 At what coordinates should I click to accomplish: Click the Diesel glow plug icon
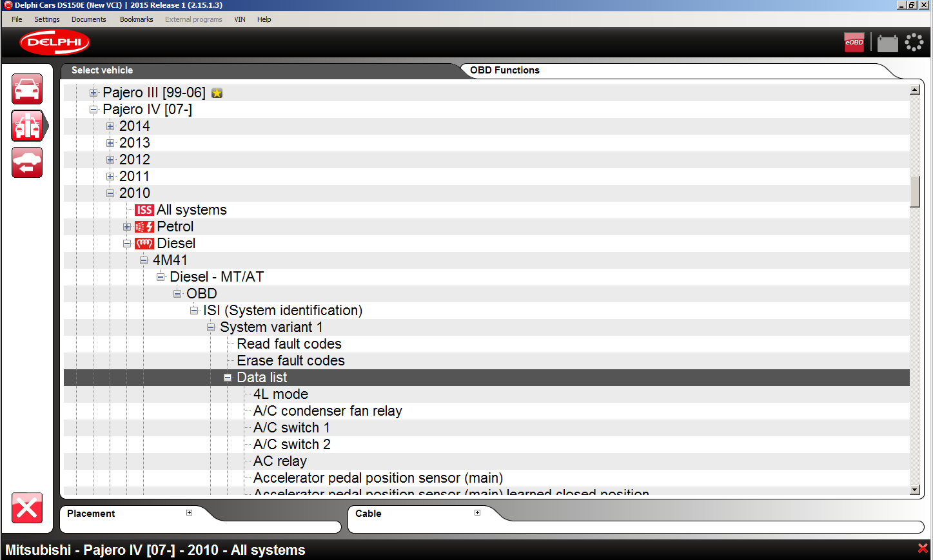(x=144, y=244)
